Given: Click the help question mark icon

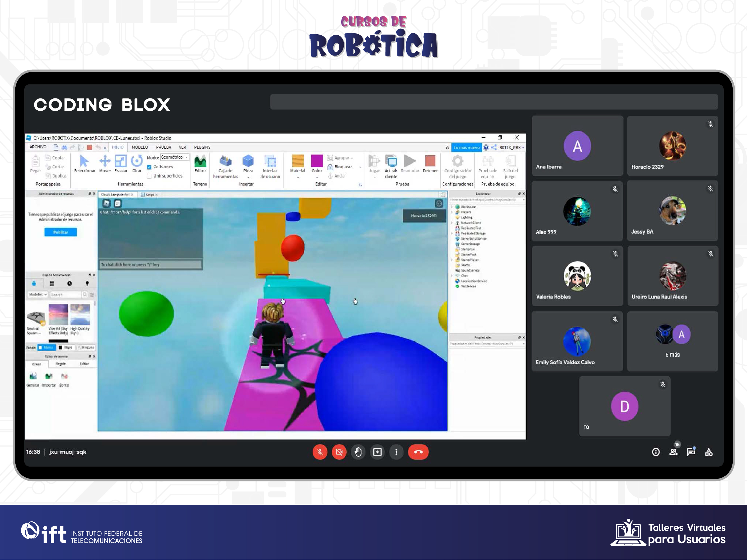Looking at the screenshot, I should tap(486, 148).
